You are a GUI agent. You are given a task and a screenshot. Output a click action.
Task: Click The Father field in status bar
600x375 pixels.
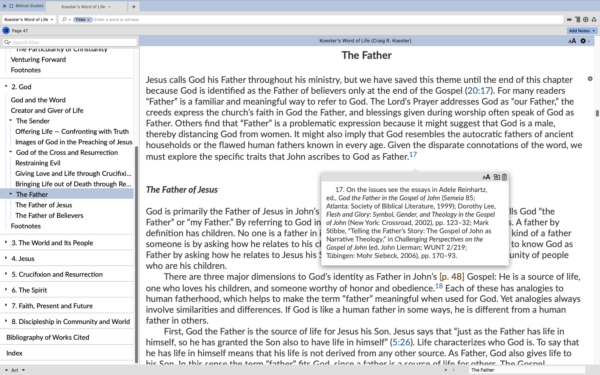tap(527, 370)
